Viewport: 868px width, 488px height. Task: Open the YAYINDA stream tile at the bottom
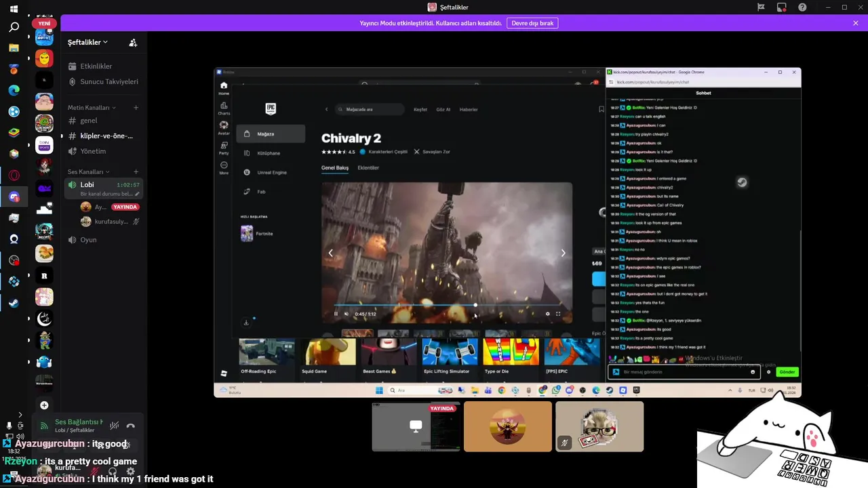pyautogui.click(x=416, y=426)
